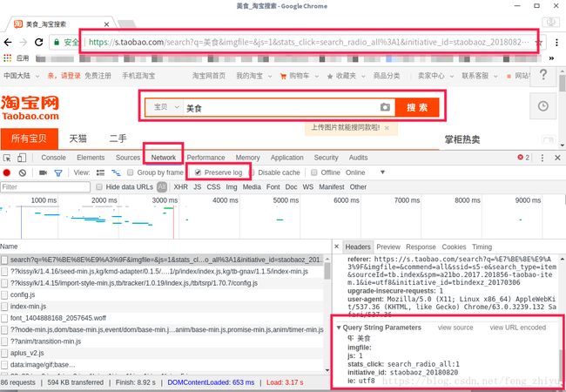This screenshot has height=392, width=566.
Task: Switch to large request rows view icon
Action: coord(101,172)
